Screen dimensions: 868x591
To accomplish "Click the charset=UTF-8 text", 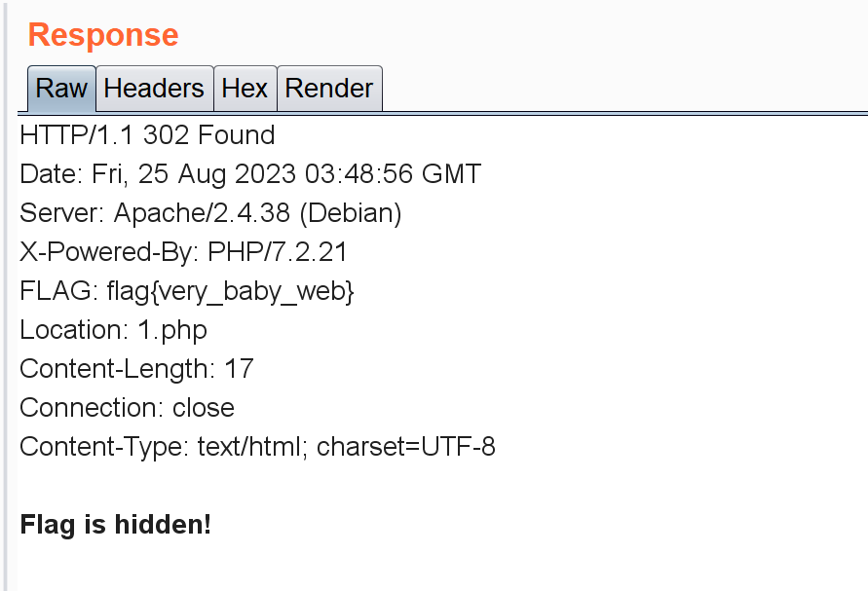I will 406,447.
